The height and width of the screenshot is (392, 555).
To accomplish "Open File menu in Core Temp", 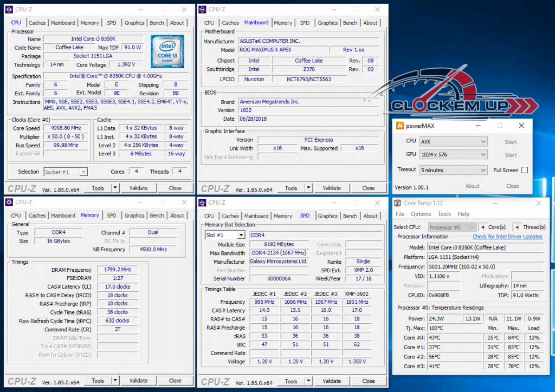I will (x=400, y=214).
